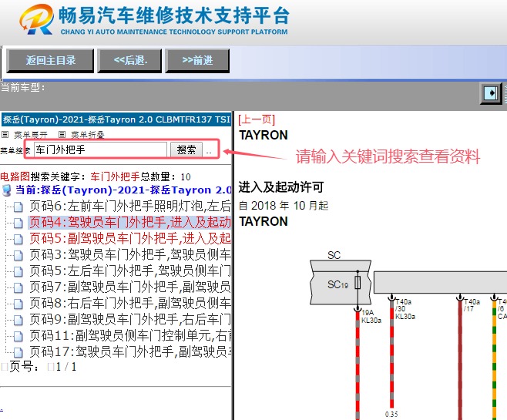Screen dimensions: 507x420
Task: Open 页码7:副驾驶员车门外把手 entry
Action: click(x=130, y=287)
